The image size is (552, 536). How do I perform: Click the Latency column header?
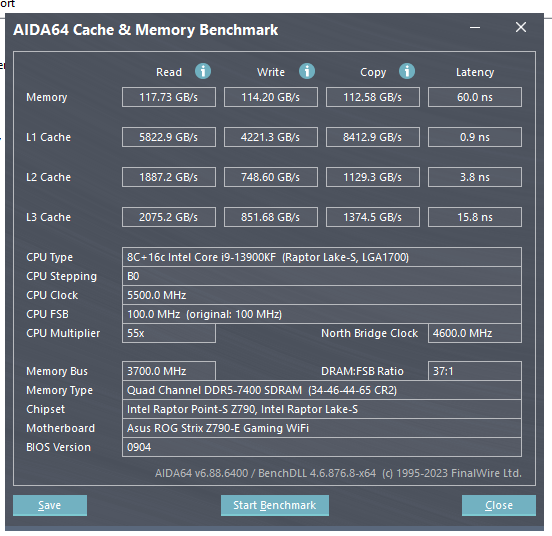coord(475,72)
